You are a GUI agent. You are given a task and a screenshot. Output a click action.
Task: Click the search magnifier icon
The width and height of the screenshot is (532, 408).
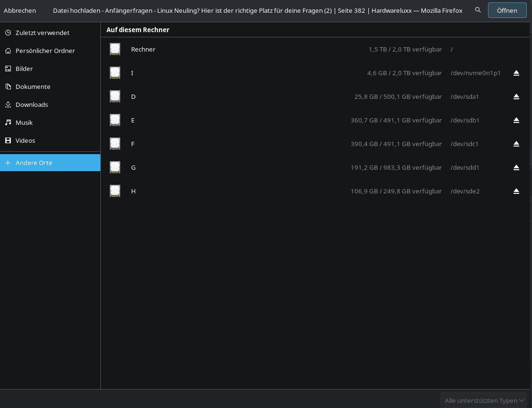tap(478, 10)
